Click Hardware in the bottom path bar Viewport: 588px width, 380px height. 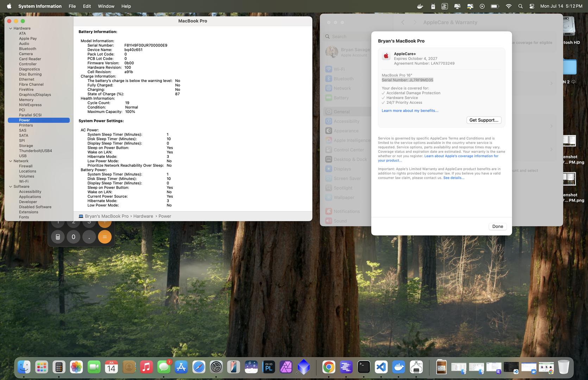tap(143, 216)
